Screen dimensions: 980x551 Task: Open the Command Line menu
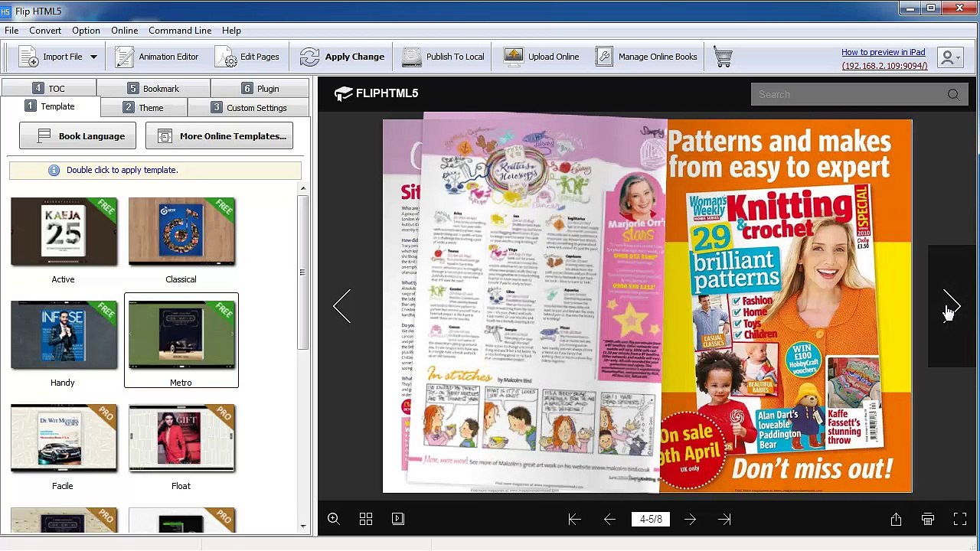180,31
